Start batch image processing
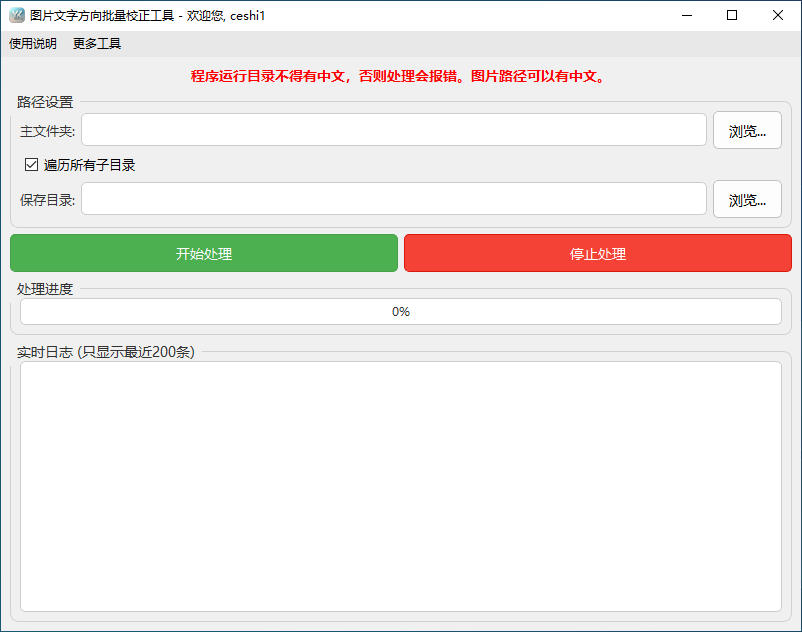 tap(203, 253)
